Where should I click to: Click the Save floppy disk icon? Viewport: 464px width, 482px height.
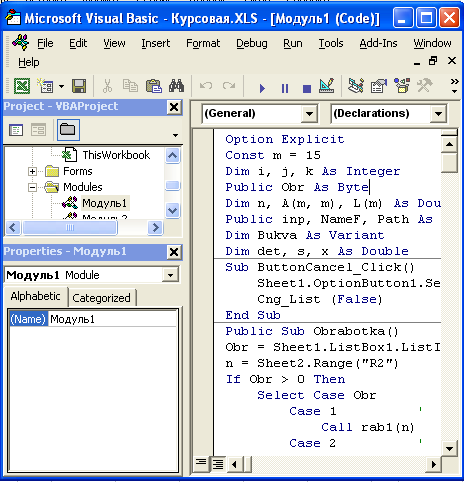pyautogui.click(x=79, y=86)
